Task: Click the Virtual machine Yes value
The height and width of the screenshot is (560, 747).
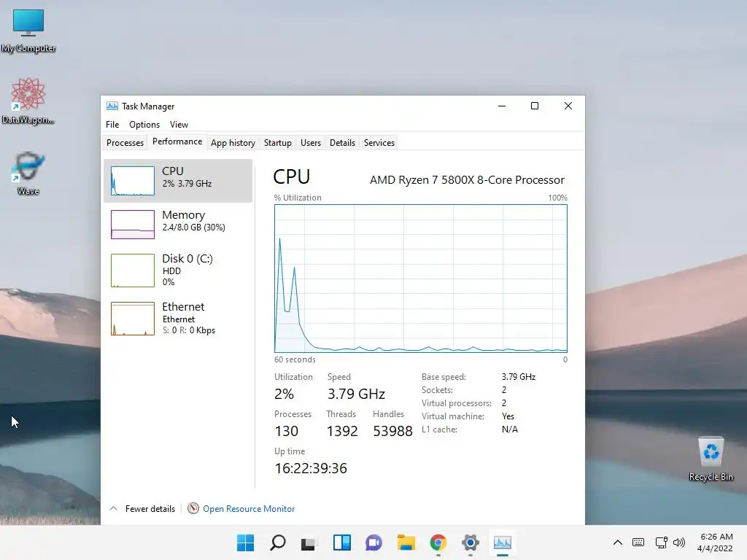Action: (508, 416)
